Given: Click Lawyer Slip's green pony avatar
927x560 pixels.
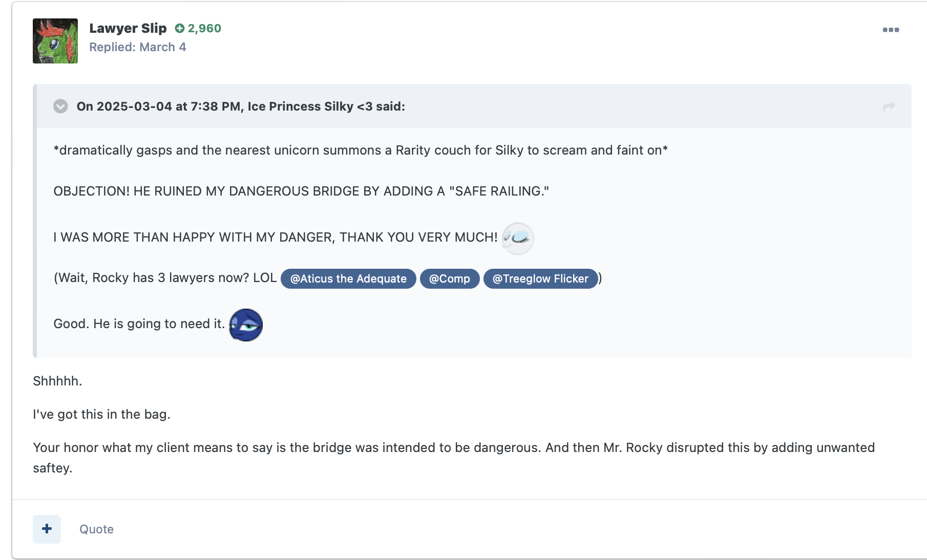Looking at the screenshot, I should (55, 41).
